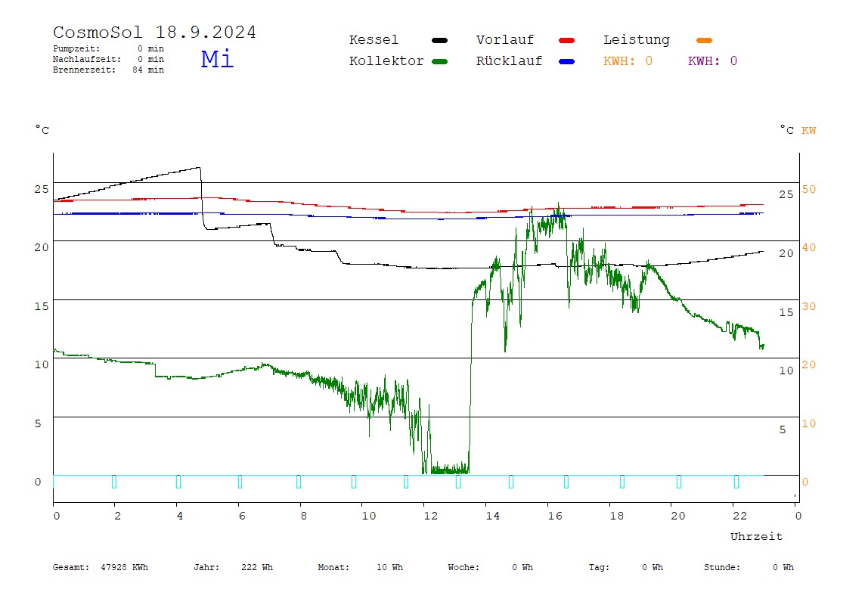Select the cyan marker at hour 16

[566, 481]
